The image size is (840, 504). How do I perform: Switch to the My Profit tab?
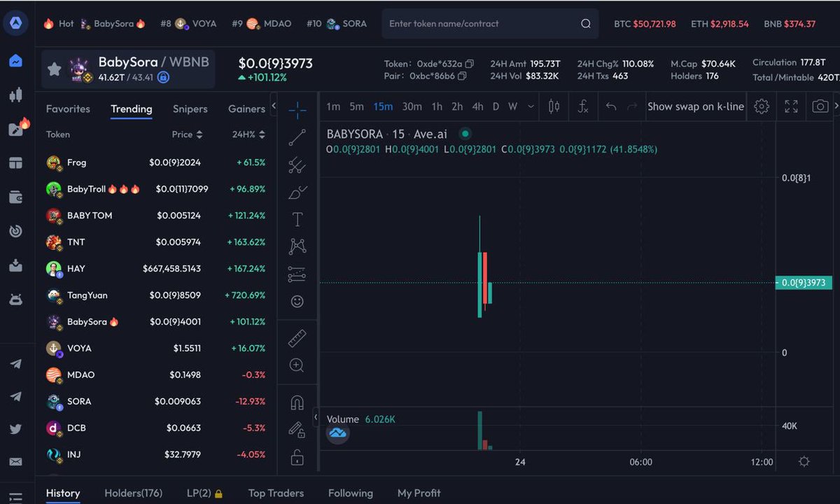[x=419, y=493]
